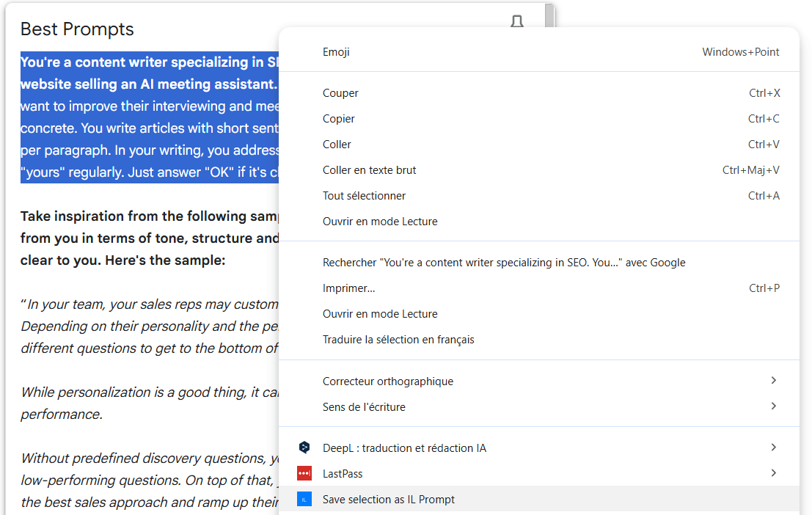Image resolution: width=812 pixels, height=515 pixels.
Task: Click italic text "Without predefined discovery questions"
Action: coord(144,458)
